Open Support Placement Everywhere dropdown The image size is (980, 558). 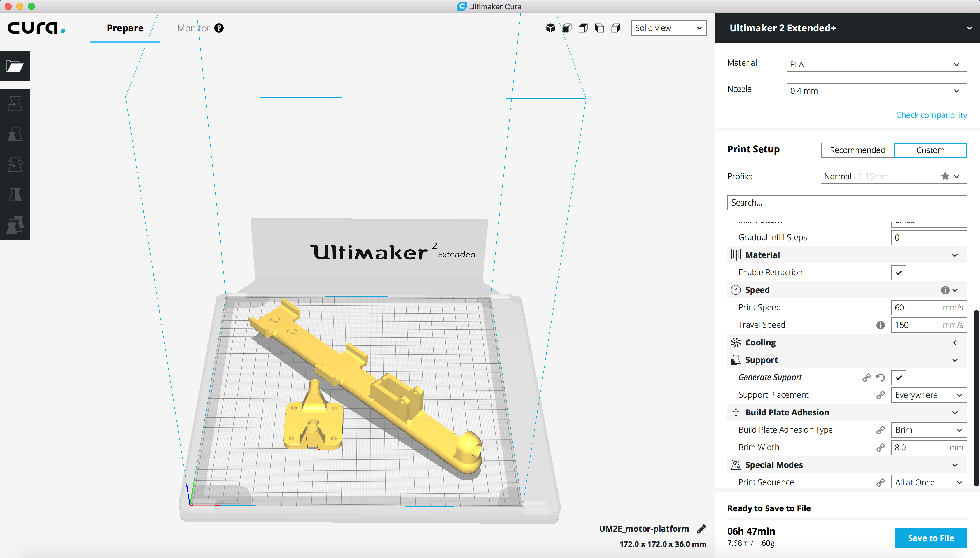(929, 395)
